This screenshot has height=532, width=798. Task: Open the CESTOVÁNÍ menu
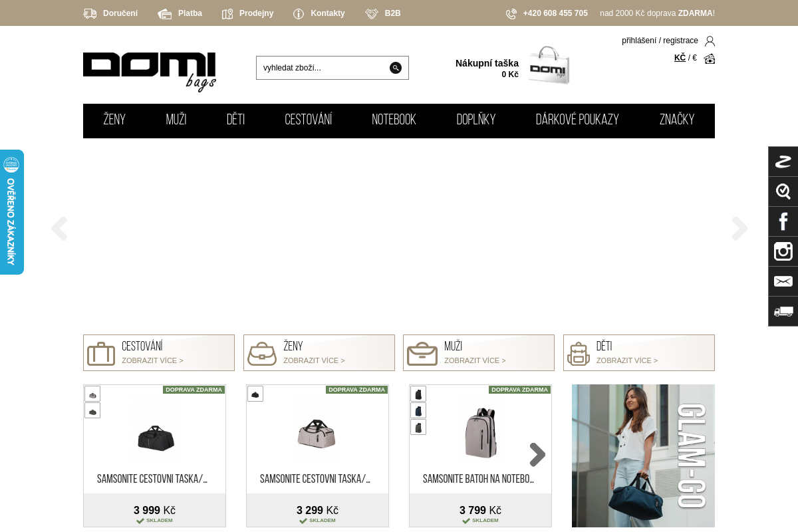tap(309, 120)
